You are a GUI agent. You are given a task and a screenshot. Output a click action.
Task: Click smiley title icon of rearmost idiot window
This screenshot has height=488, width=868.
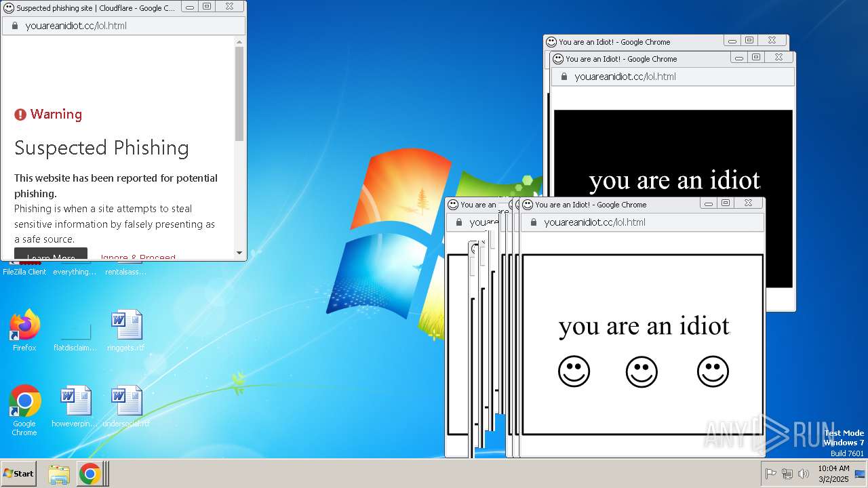click(x=551, y=42)
